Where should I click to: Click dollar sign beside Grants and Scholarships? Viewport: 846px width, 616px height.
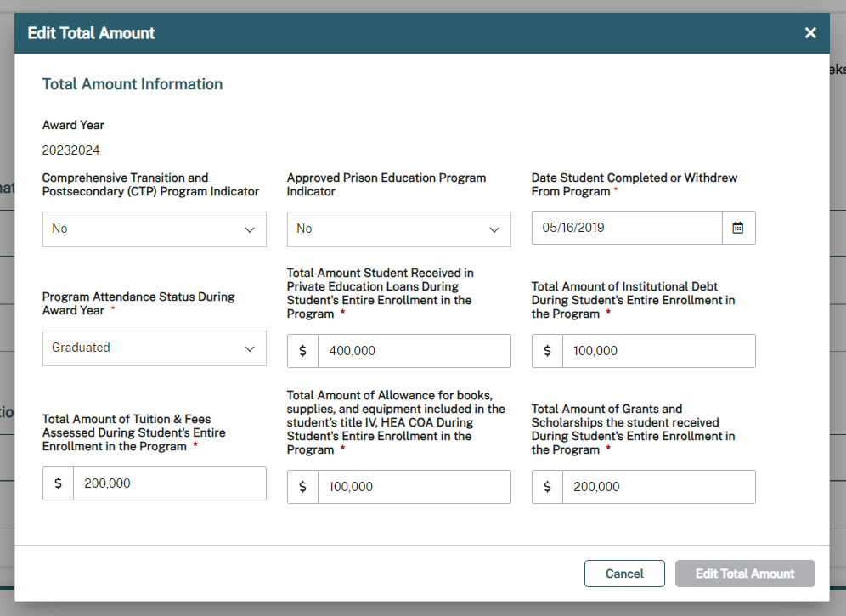[x=548, y=487]
